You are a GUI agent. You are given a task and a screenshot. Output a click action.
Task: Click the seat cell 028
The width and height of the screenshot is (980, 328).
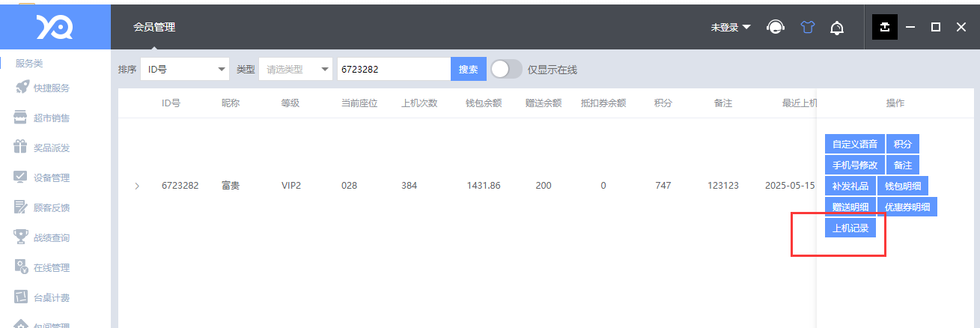350,186
